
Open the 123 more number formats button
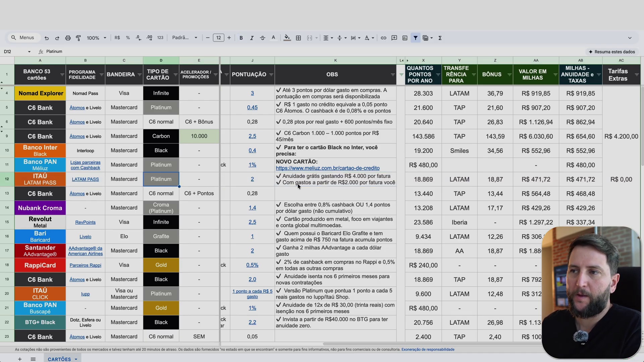pyautogui.click(x=160, y=38)
